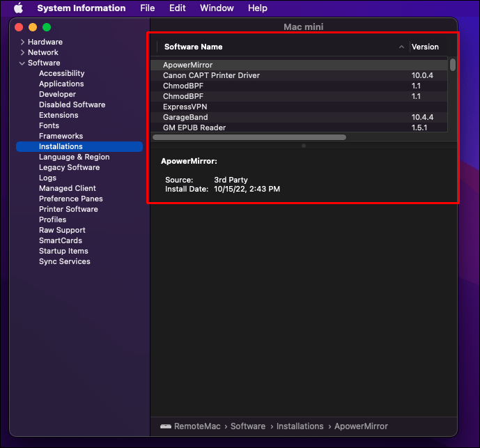Click the 3rd Party source value
The width and height of the screenshot is (480, 448).
[231, 180]
